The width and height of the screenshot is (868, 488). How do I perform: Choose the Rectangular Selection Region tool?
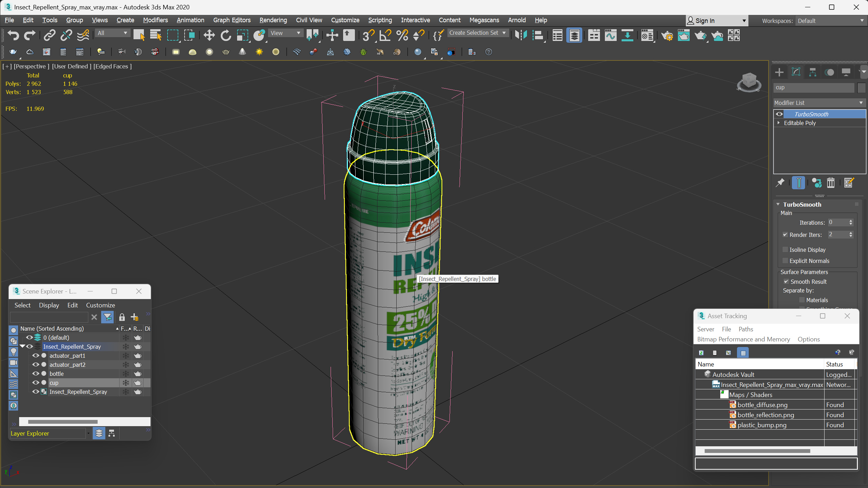point(173,35)
